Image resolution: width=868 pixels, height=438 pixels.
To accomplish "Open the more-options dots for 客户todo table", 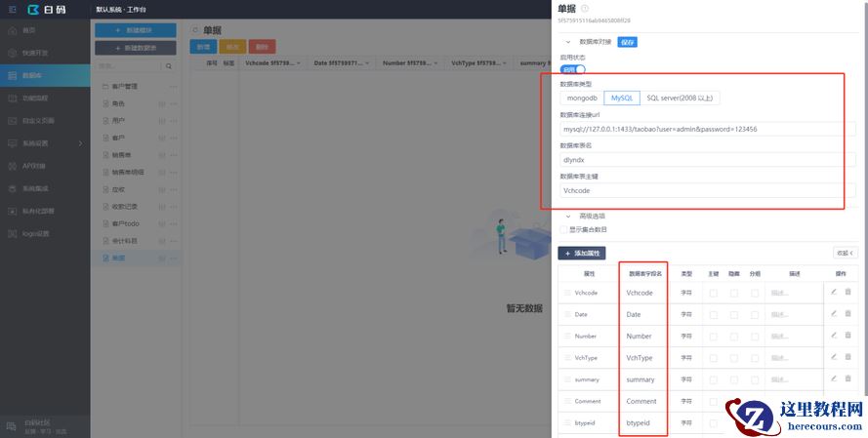I will 173,224.
